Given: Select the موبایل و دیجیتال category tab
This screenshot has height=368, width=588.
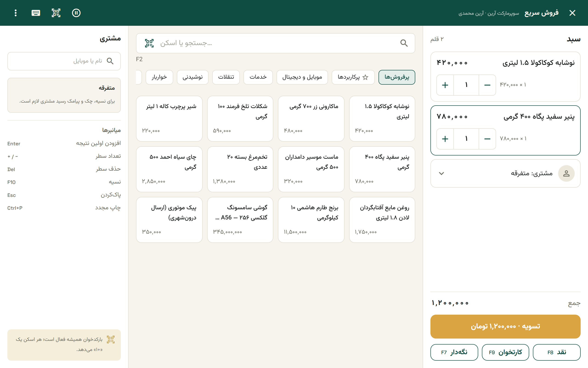Looking at the screenshot, I should (302, 77).
